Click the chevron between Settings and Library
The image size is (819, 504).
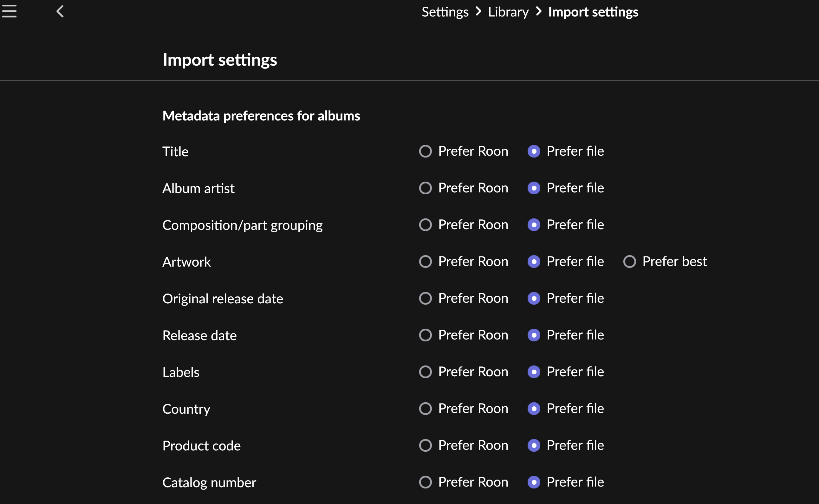(x=478, y=12)
